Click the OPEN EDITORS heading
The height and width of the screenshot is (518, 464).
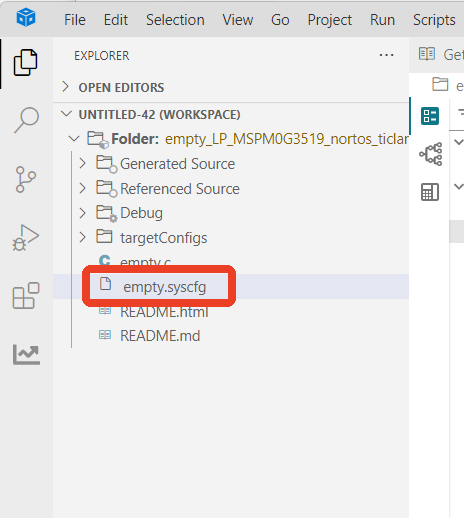pos(121,87)
